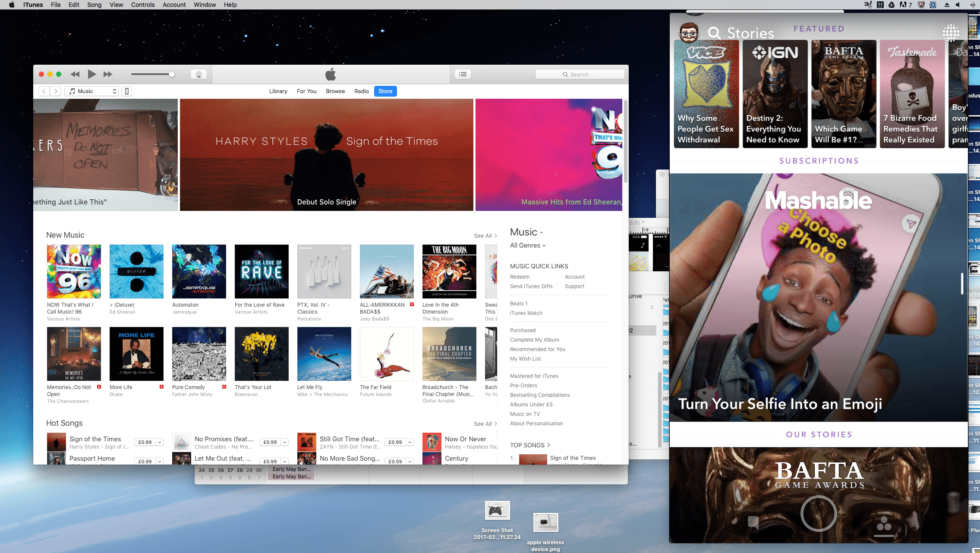This screenshot has height=553, width=980.
Task: Open the Controls menu in the menu bar
Action: [x=143, y=5]
